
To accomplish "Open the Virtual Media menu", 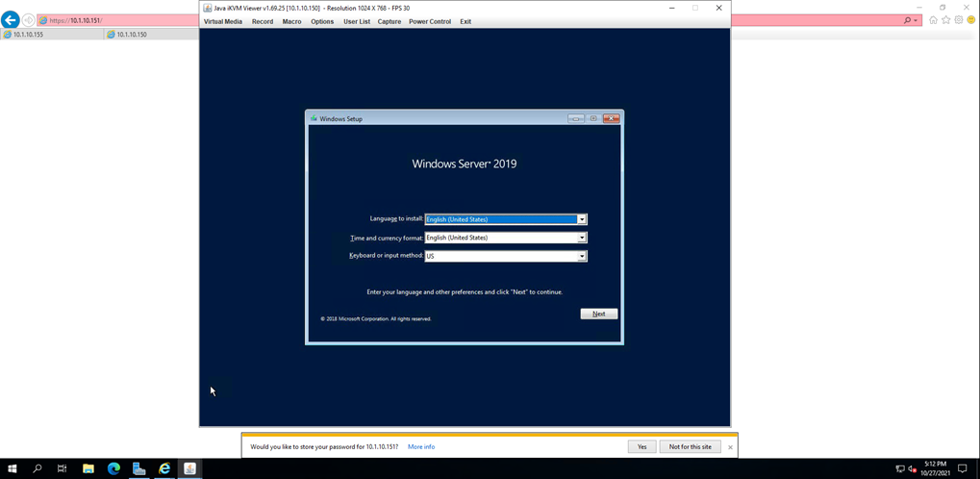I will (x=223, y=21).
